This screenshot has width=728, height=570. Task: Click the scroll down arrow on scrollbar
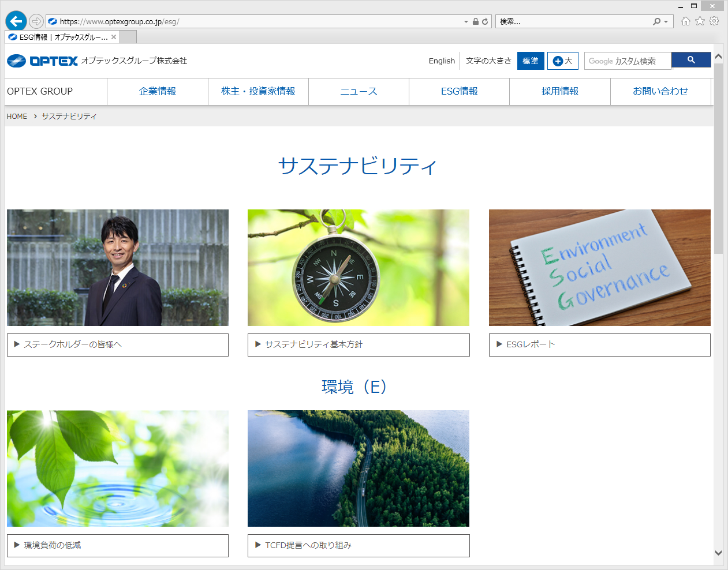tap(718, 553)
